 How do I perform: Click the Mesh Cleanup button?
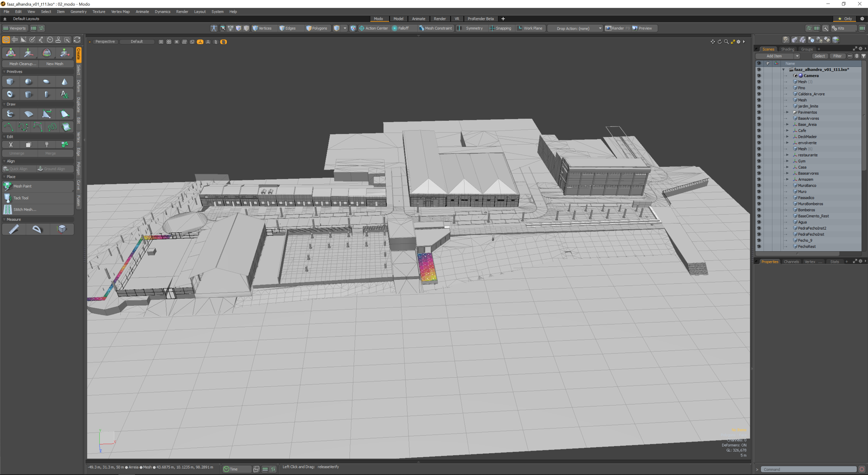(22, 64)
